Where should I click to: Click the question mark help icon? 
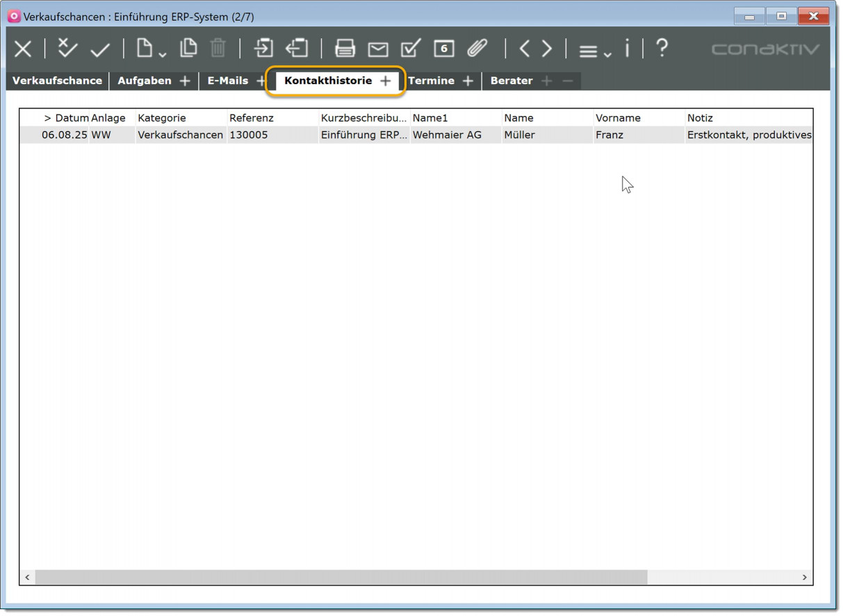[x=662, y=48]
